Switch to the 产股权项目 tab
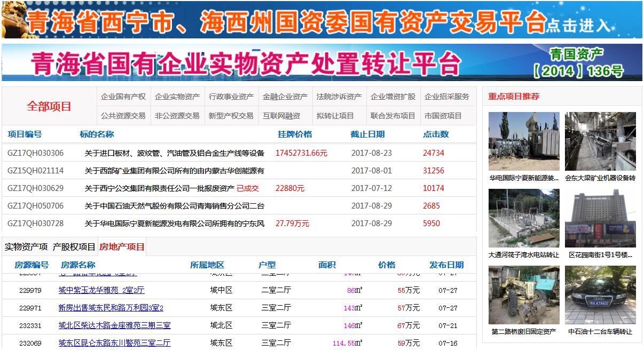This screenshot has width=644, height=351. coord(74,247)
